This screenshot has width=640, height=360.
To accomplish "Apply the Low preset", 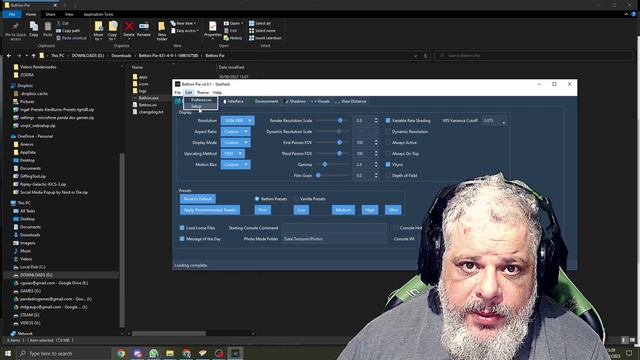I will coord(301,210).
